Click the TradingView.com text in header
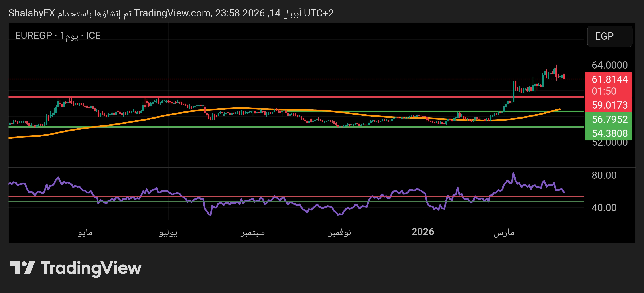 [x=172, y=13]
